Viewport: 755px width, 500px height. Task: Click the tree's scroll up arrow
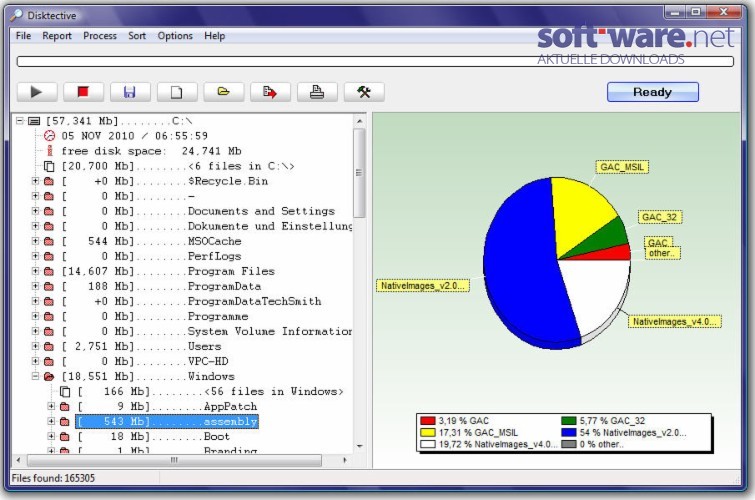click(360, 121)
